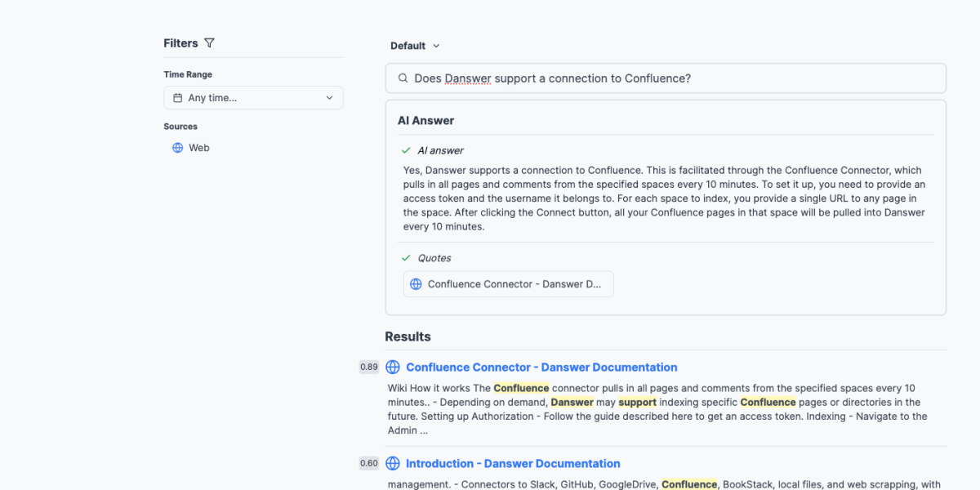Open the Confluence Connector quote chip
The width and height of the screenshot is (980, 490).
tap(508, 284)
